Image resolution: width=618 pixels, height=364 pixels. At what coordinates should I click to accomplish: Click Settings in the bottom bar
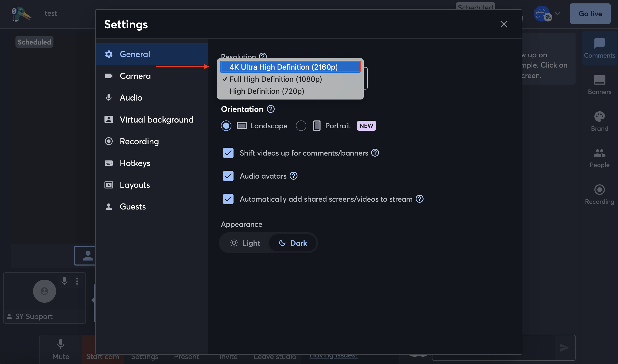[x=144, y=357]
